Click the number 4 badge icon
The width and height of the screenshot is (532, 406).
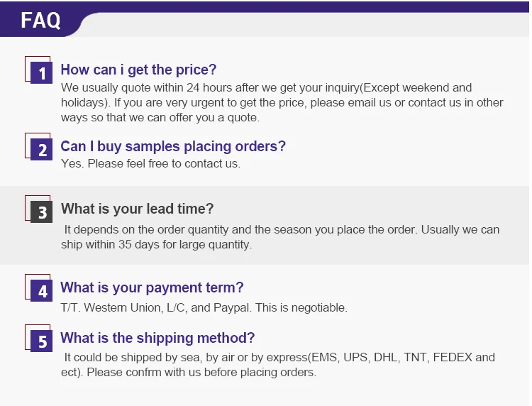click(42, 290)
